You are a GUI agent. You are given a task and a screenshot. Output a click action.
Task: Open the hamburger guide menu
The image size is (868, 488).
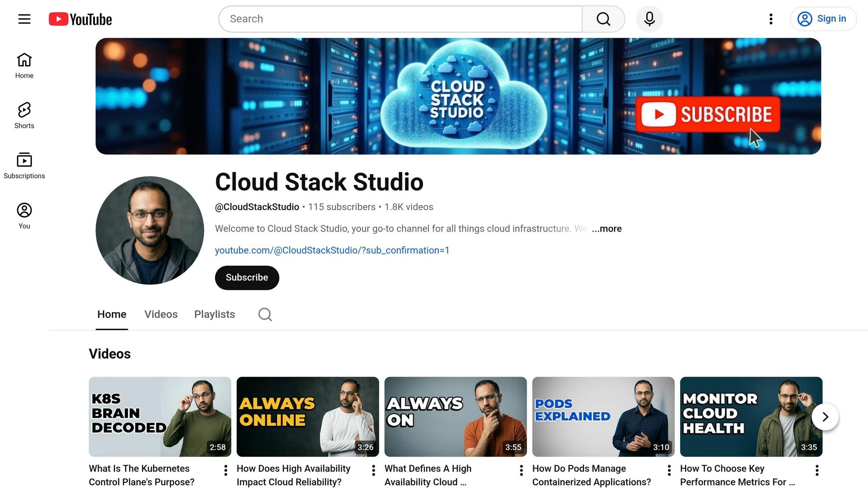(x=24, y=19)
